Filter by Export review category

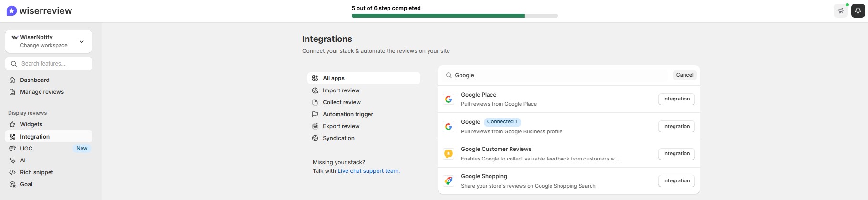coord(364,126)
